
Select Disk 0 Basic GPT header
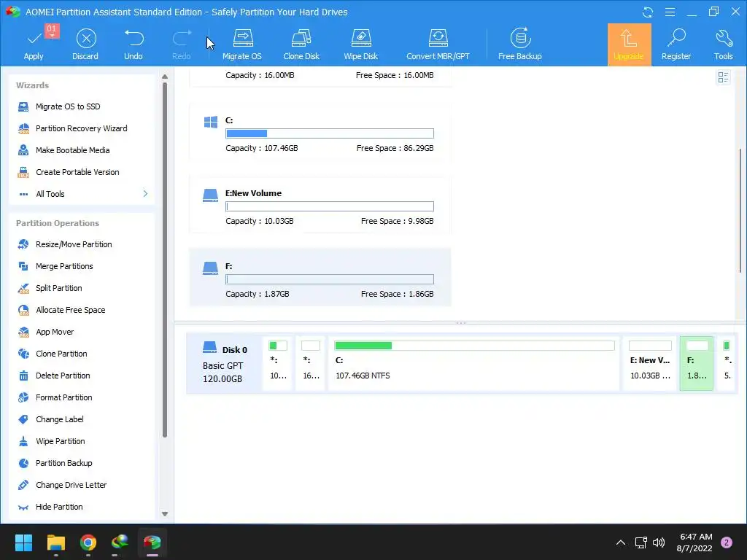click(224, 363)
